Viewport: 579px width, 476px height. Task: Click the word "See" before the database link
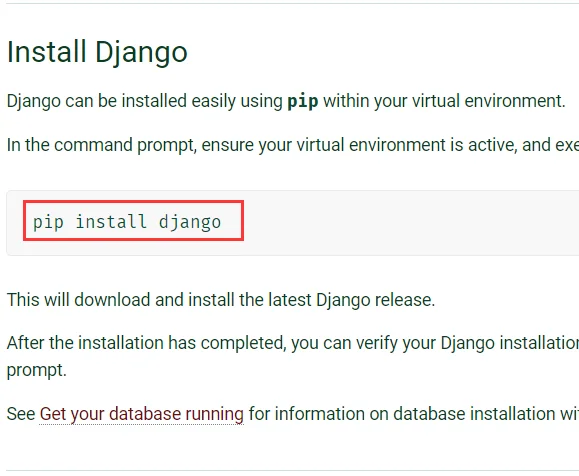(21, 414)
